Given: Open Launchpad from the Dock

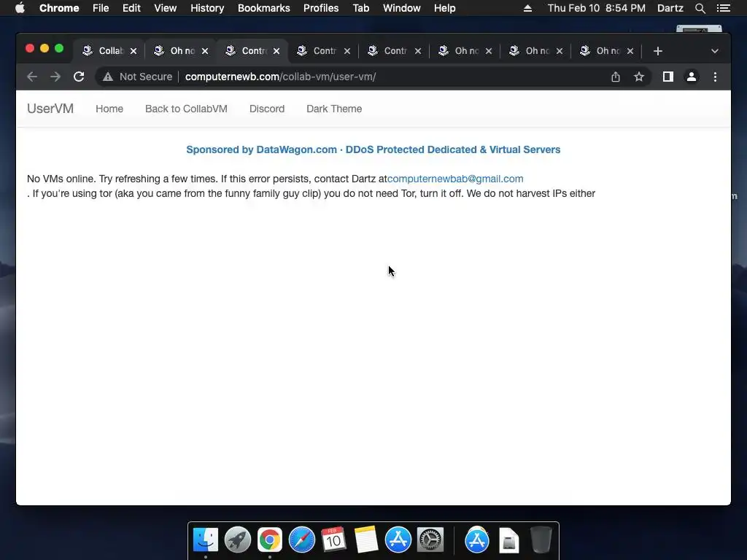Looking at the screenshot, I should 238,540.
